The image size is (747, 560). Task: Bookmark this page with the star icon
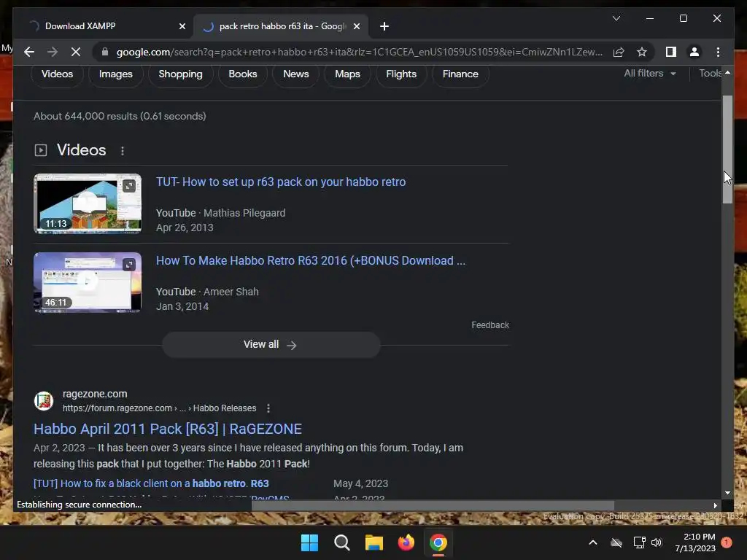(x=642, y=52)
